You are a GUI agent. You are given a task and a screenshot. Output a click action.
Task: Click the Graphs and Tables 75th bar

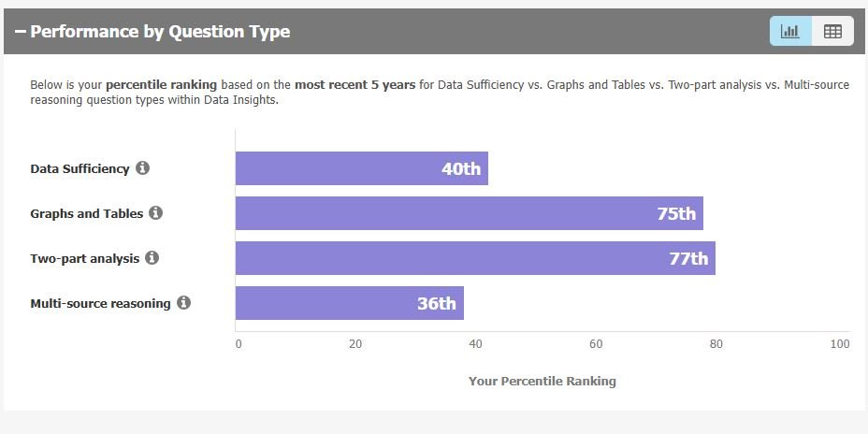(469, 213)
